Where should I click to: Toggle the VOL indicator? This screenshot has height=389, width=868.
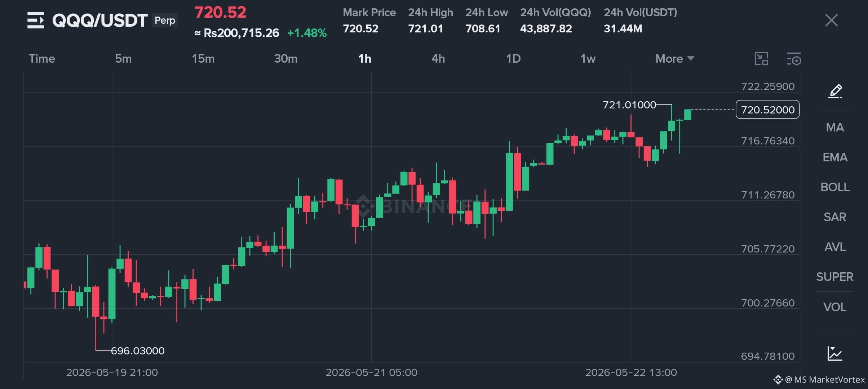(835, 307)
